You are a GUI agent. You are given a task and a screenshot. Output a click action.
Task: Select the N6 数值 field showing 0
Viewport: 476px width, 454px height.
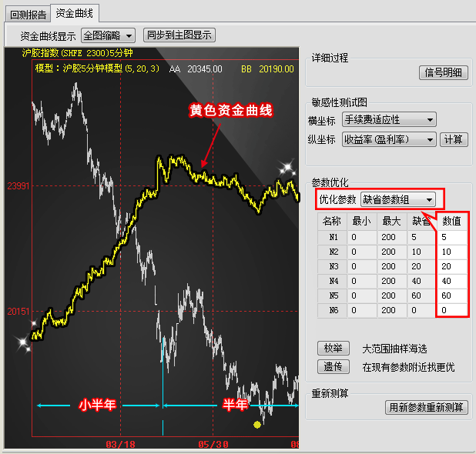tap(453, 311)
